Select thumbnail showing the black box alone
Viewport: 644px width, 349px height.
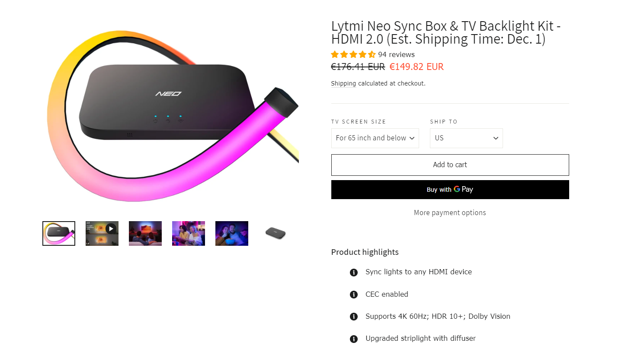pyautogui.click(x=275, y=233)
